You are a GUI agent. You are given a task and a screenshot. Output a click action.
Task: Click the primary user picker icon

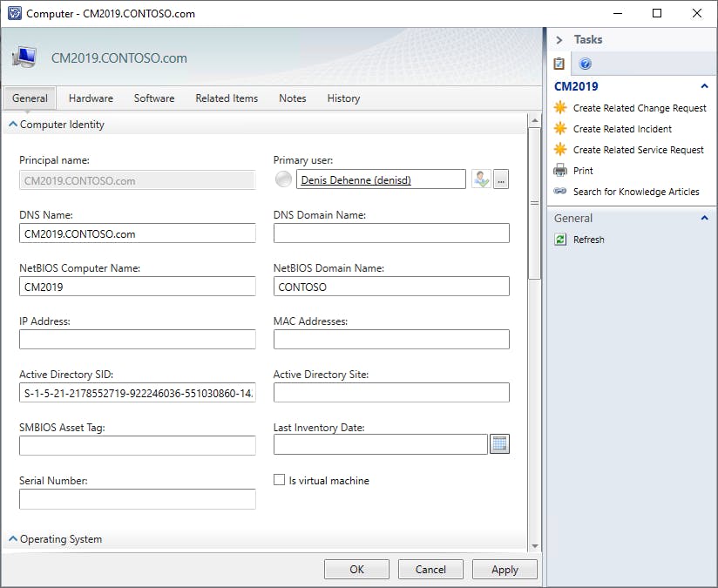pos(481,179)
